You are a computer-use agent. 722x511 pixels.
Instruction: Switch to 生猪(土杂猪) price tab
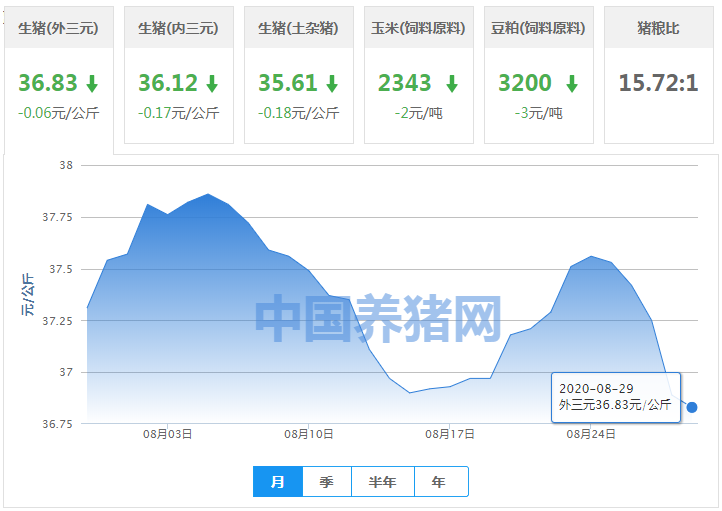tap(298, 28)
